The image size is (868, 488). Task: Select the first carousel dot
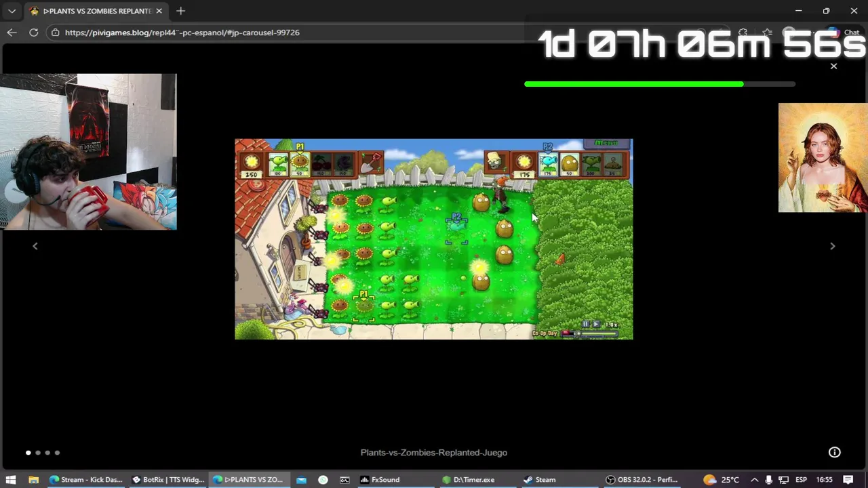tap(28, 452)
